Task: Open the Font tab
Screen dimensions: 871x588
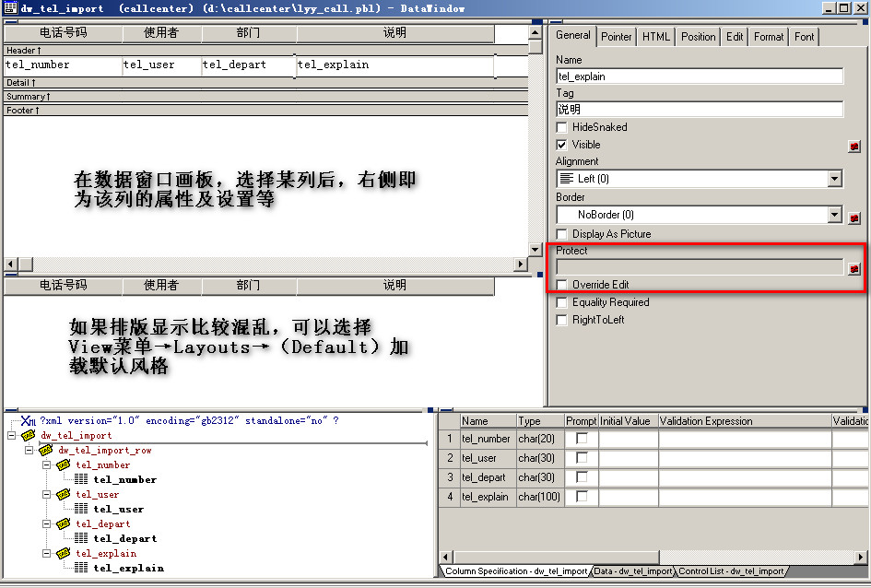Action: [804, 37]
